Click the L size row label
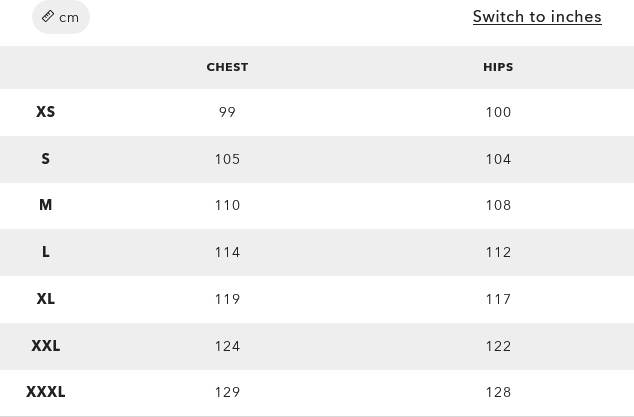The height and width of the screenshot is (417, 634). click(x=46, y=252)
